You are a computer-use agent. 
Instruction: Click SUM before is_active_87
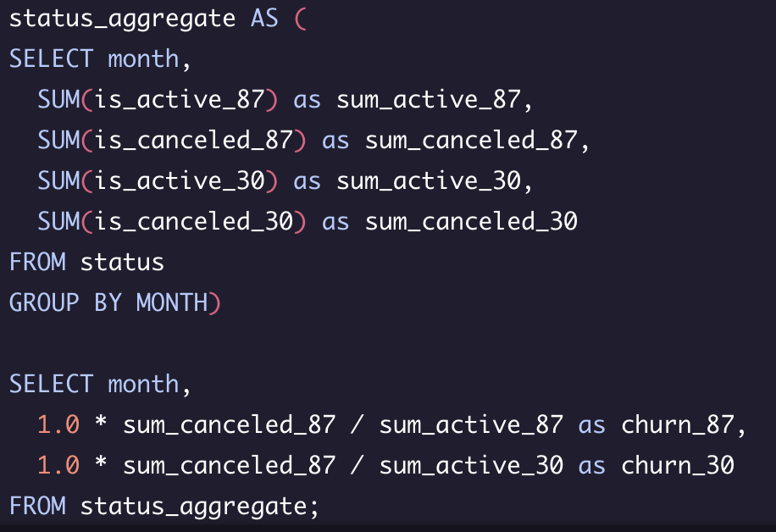click(x=59, y=99)
